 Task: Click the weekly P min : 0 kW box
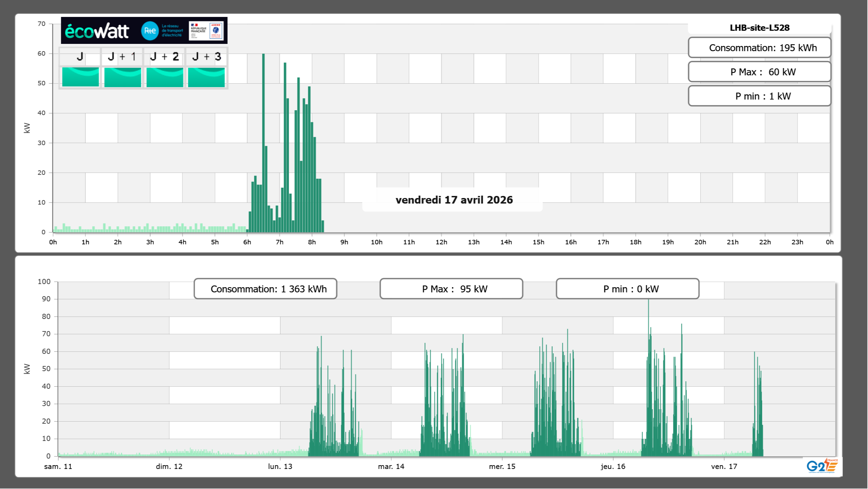click(627, 289)
